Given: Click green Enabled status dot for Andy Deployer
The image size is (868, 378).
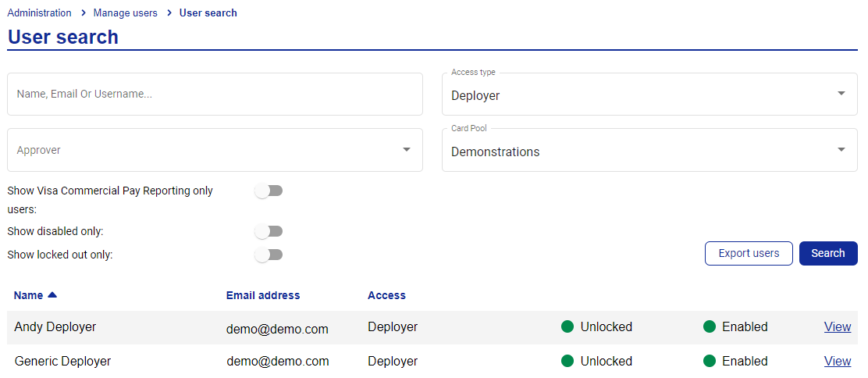Looking at the screenshot, I should tap(709, 327).
